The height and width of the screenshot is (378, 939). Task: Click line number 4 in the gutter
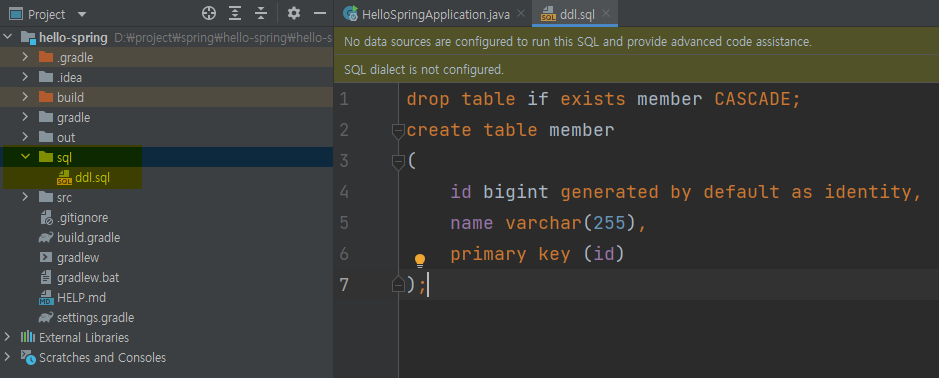click(x=344, y=192)
